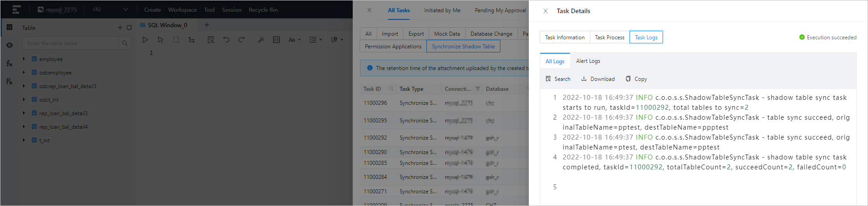Viewport: 868px width, 206px height.
Task: Click the IN value conversion icon
Action: pyautogui.click(x=276, y=40)
